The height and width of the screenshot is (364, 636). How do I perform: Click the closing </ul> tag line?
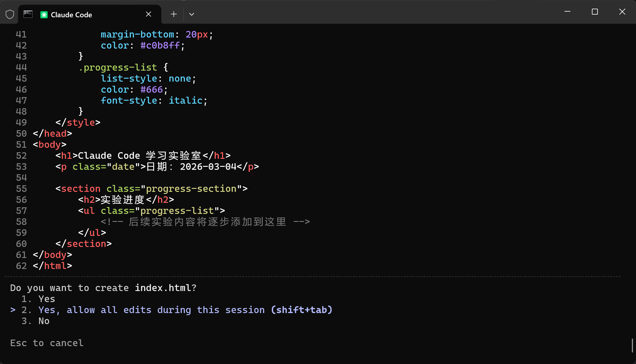[92, 233]
